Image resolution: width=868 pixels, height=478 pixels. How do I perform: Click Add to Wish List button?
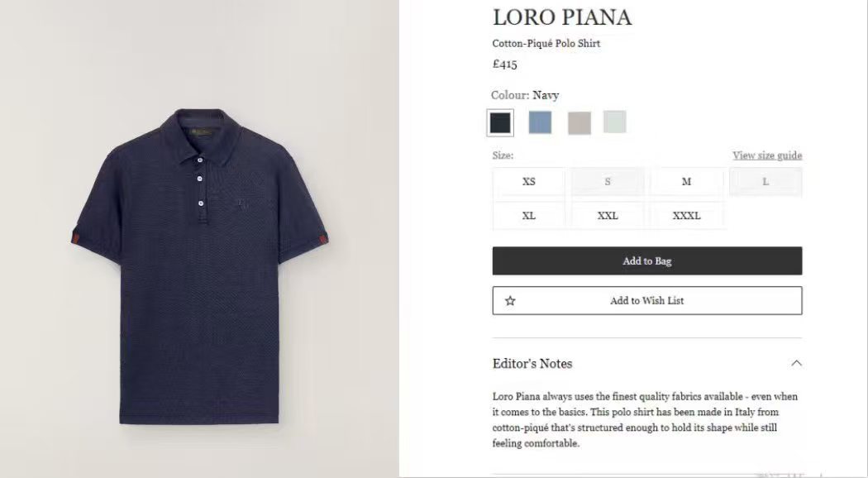click(647, 301)
